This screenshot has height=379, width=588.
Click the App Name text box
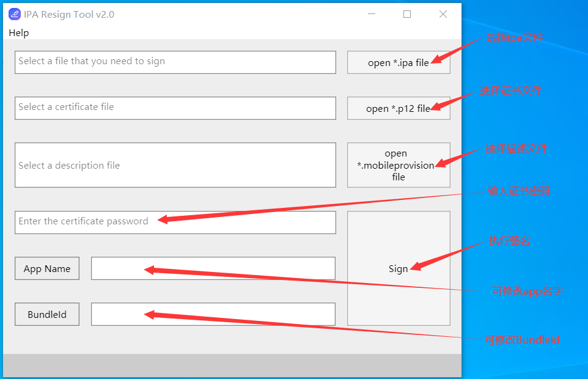click(x=213, y=268)
